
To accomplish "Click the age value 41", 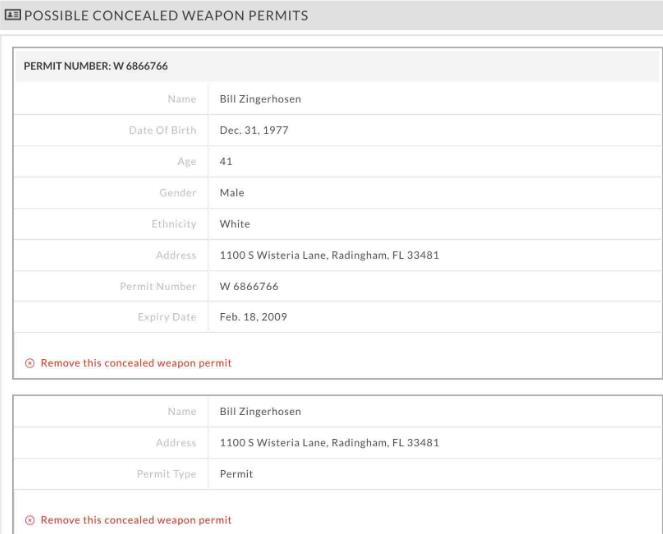I will pyautogui.click(x=226, y=162).
